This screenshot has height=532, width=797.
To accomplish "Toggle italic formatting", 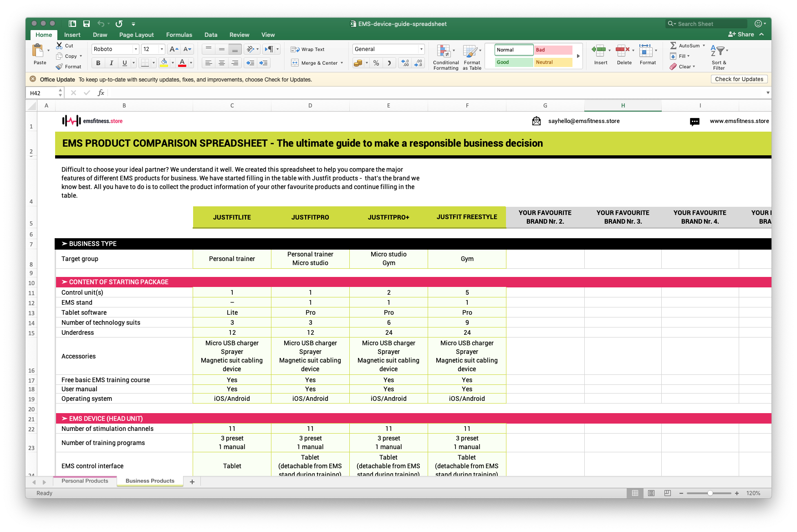I will click(111, 63).
